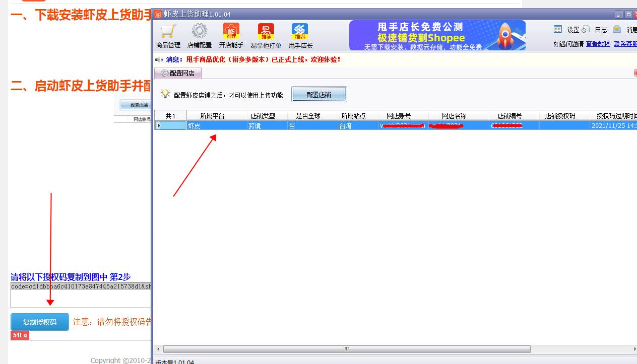Click the 店铺编号 column header

[x=515, y=116]
